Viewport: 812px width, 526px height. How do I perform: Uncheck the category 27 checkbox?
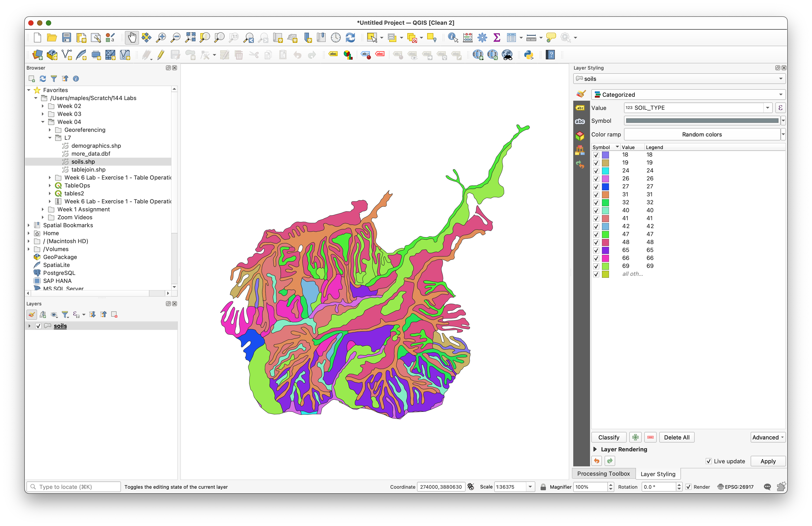[x=596, y=187]
